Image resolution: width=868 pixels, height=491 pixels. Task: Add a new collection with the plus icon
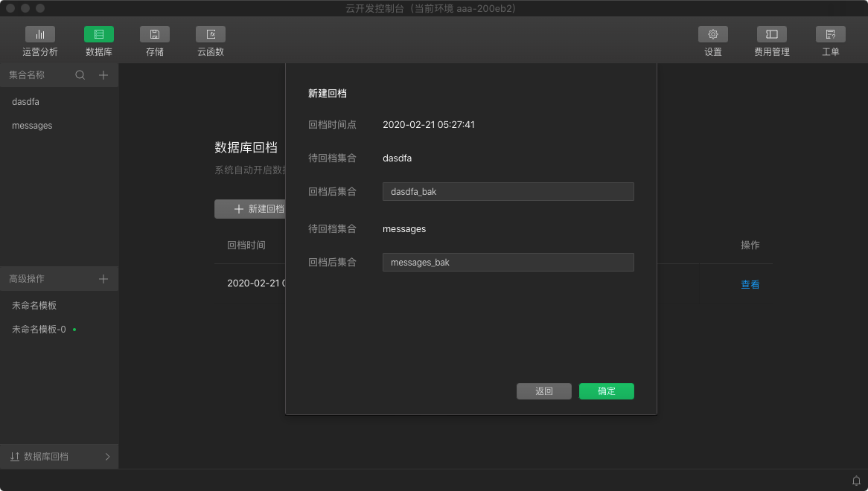coord(103,74)
